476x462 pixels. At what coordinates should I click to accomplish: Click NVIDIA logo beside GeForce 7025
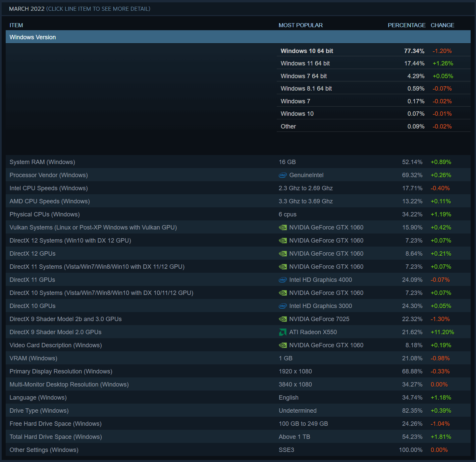[x=283, y=319]
